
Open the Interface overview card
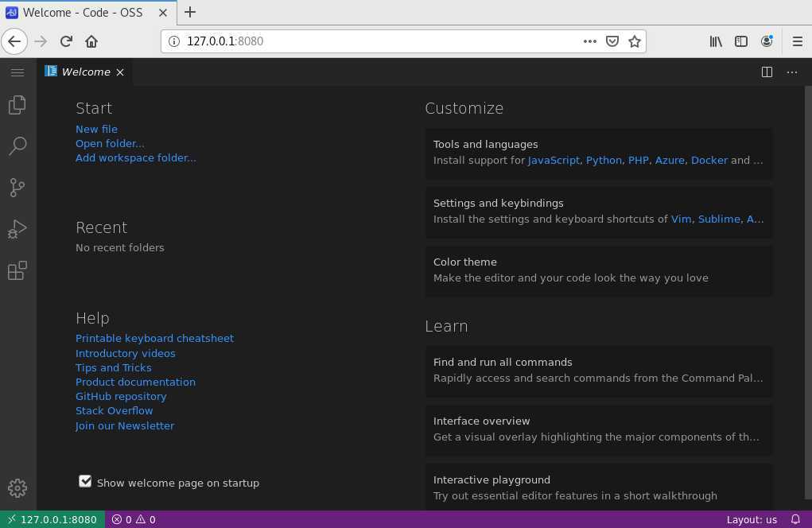click(599, 429)
